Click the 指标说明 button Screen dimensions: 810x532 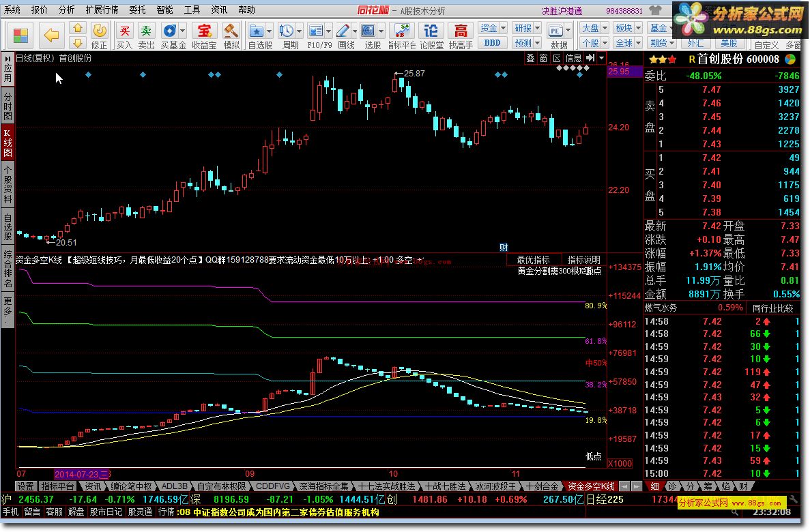point(583,260)
